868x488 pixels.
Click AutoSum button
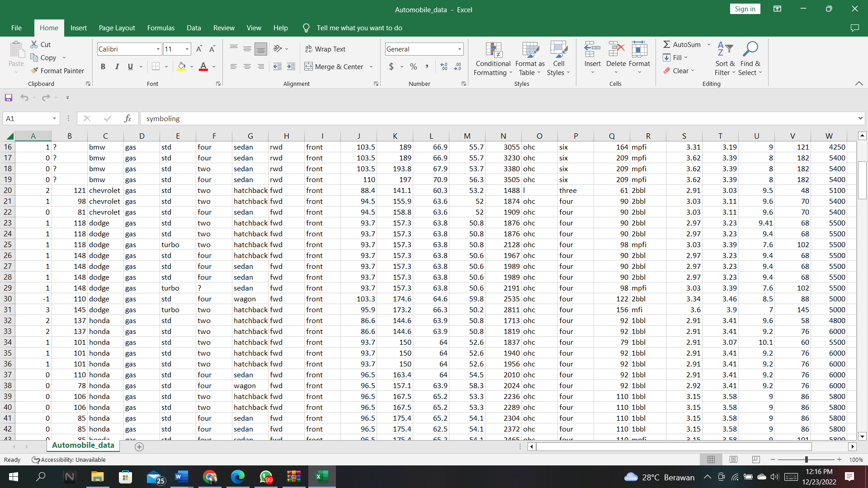[682, 44]
